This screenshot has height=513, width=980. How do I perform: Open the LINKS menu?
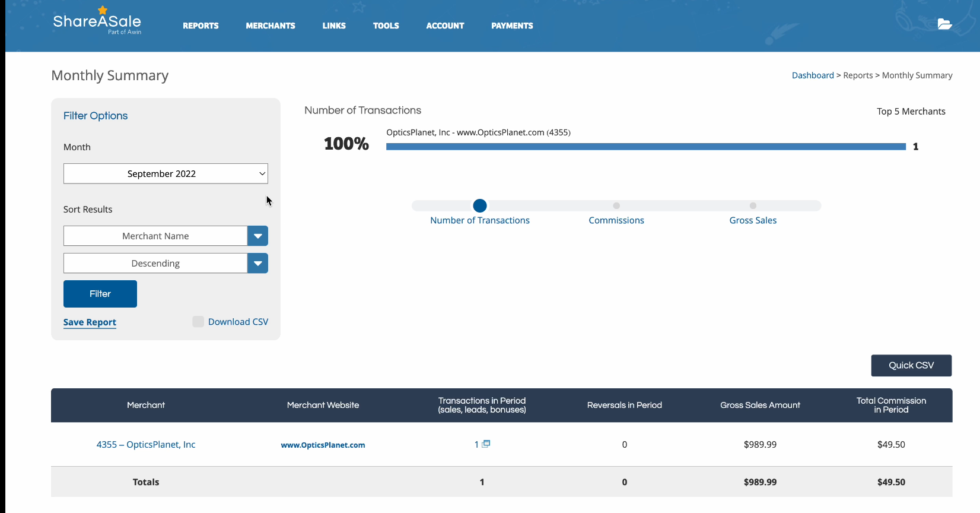(334, 26)
